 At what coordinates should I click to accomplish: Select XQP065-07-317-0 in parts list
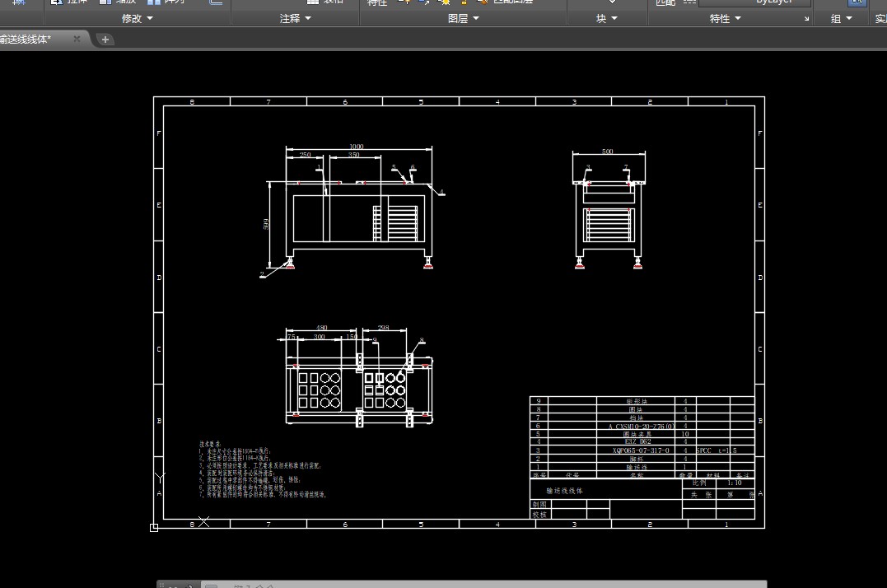tap(641, 450)
